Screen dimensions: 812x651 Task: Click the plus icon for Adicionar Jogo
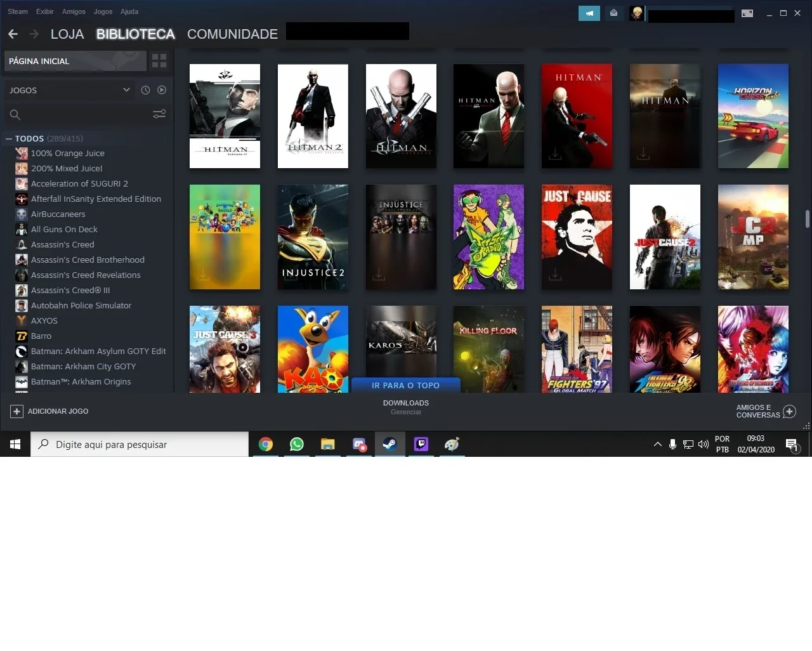pos(16,411)
